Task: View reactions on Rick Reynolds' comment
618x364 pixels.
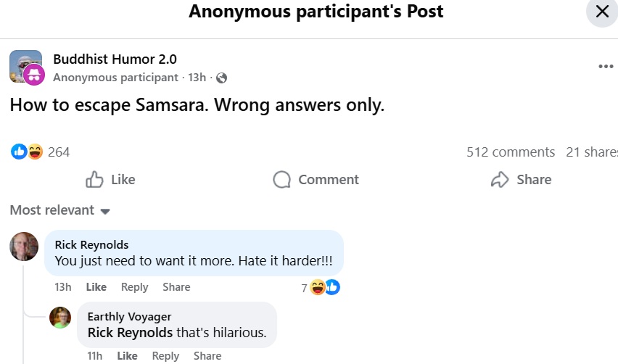Action: (321, 287)
